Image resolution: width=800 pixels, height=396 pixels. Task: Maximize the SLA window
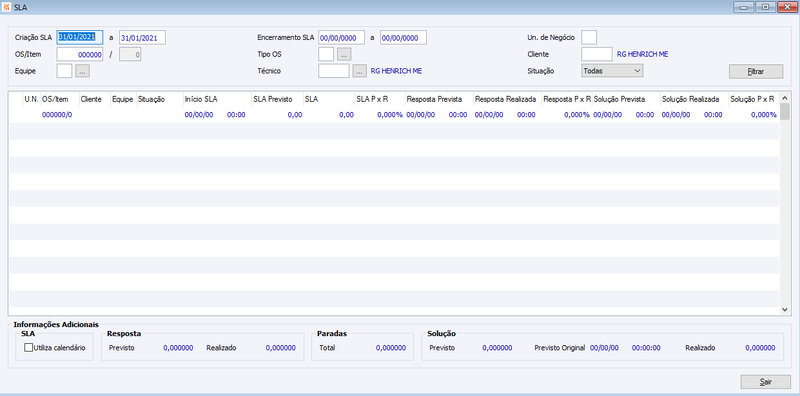(765, 7)
